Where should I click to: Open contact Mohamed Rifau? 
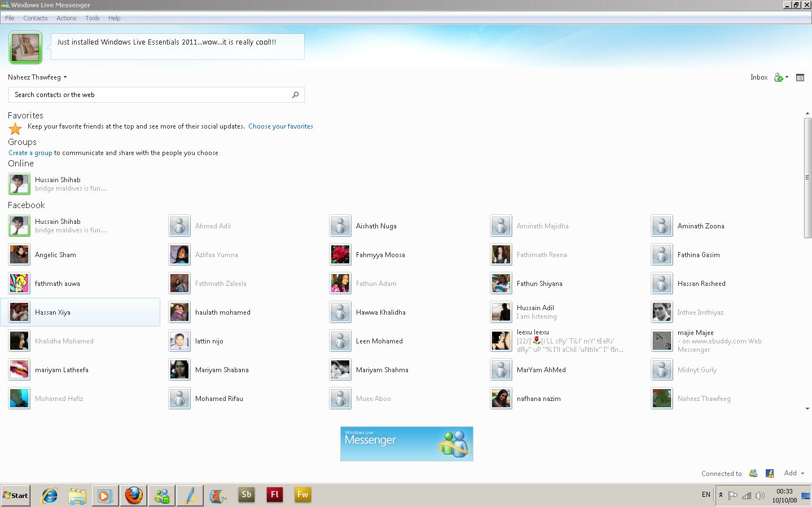pyautogui.click(x=219, y=399)
